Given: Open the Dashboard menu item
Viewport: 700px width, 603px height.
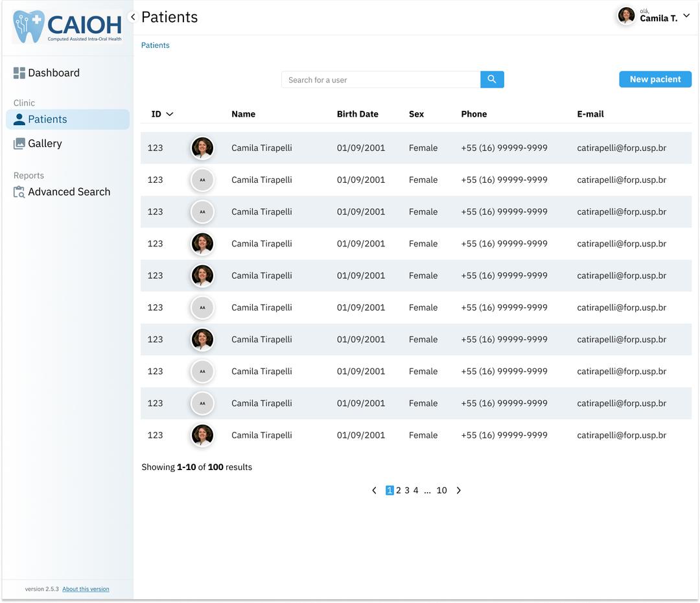Looking at the screenshot, I should [x=53, y=73].
